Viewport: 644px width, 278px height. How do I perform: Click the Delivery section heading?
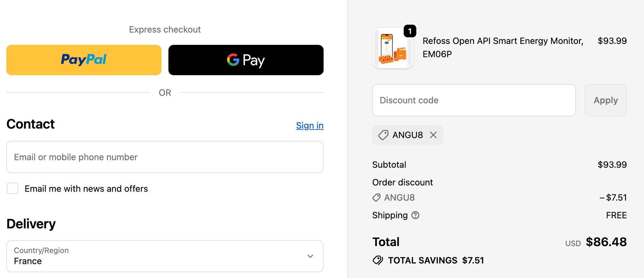31,224
